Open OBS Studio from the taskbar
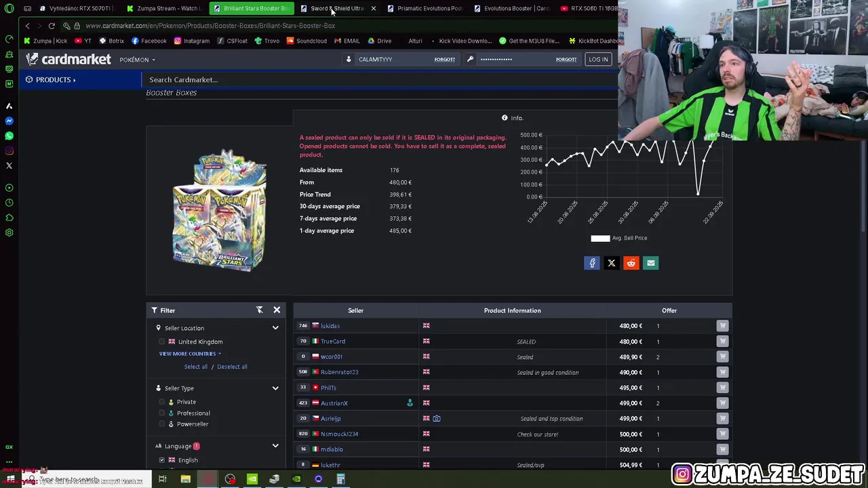Viewport: 868px width, 488px height. click(x=230, y=479)
